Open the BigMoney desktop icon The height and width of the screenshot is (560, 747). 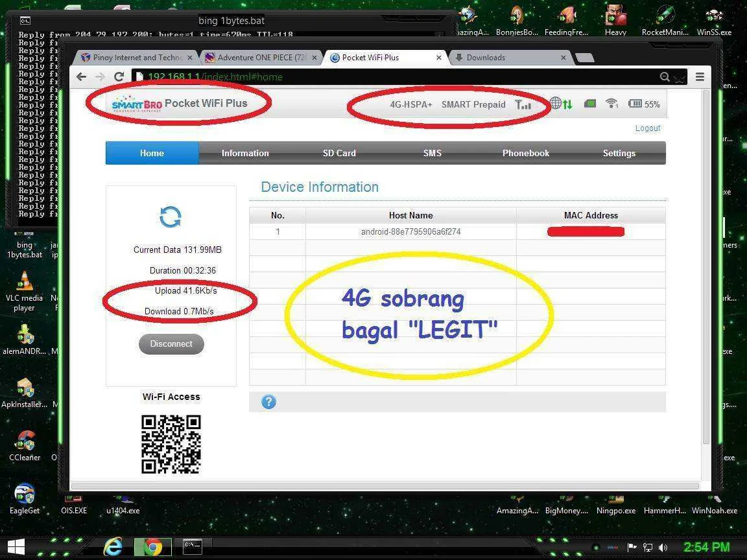[567, 506]
